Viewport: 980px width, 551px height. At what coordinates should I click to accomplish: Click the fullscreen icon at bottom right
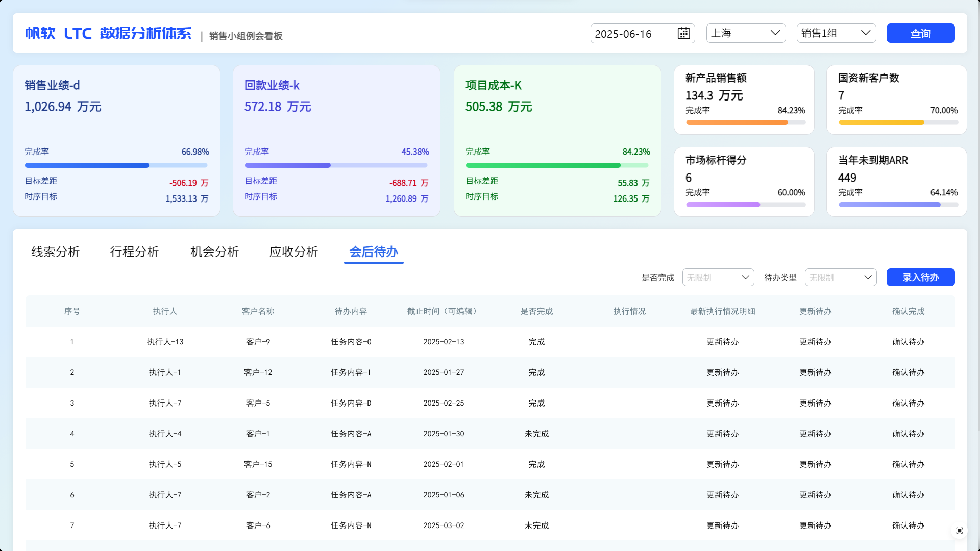(x=959, y=531)
